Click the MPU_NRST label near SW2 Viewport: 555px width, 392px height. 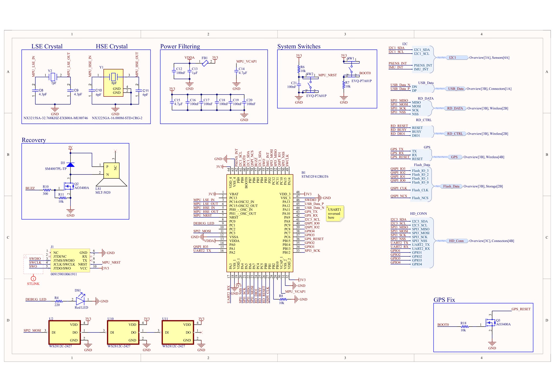pos(327,75)
